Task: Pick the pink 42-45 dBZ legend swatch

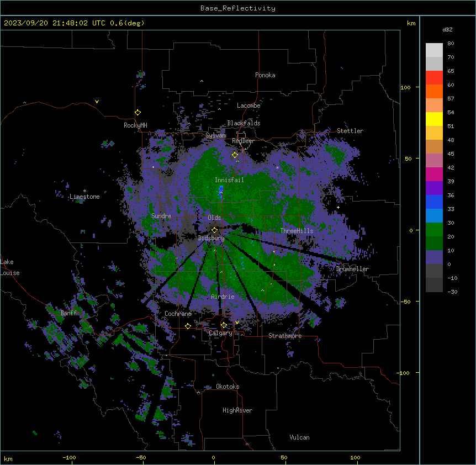Action: pyautogui.click(x=434, y=161)
